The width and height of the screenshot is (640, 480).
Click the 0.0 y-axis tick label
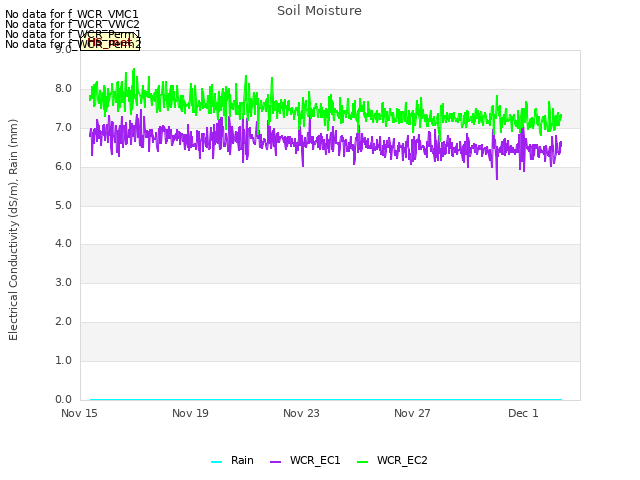(63, 399)
